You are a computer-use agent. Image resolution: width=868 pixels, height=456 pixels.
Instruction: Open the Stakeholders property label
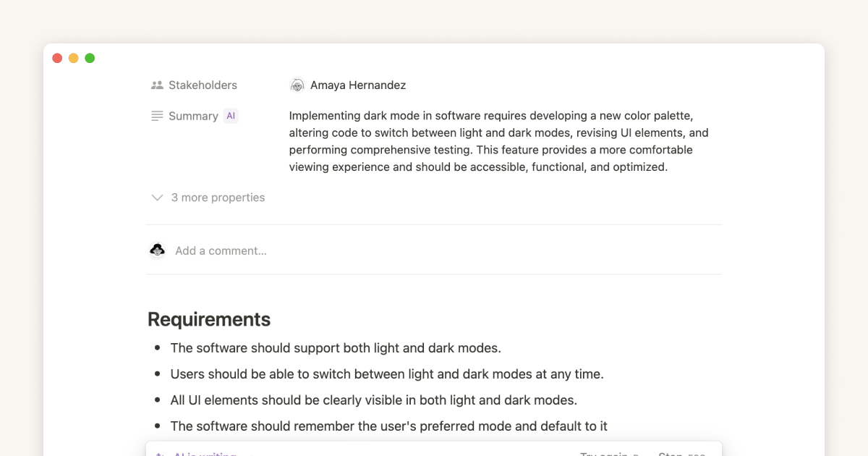click(203, 85)
